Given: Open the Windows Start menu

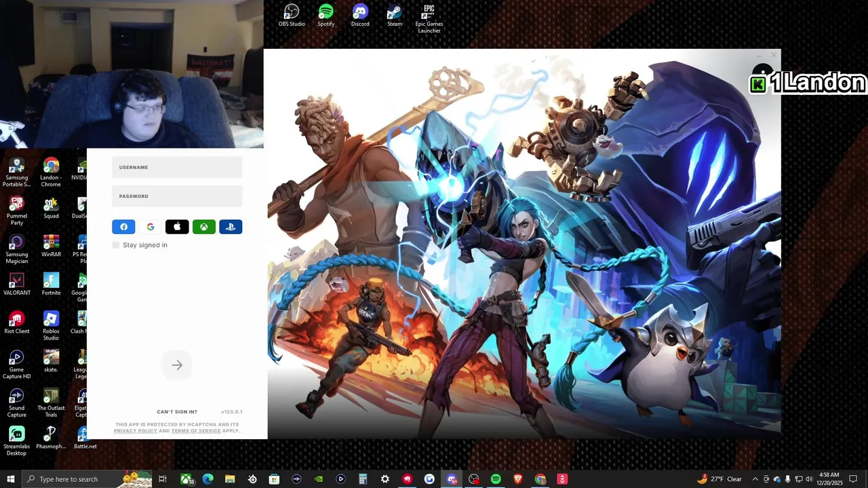Looking at the screenshot, I should click(11, 479).
